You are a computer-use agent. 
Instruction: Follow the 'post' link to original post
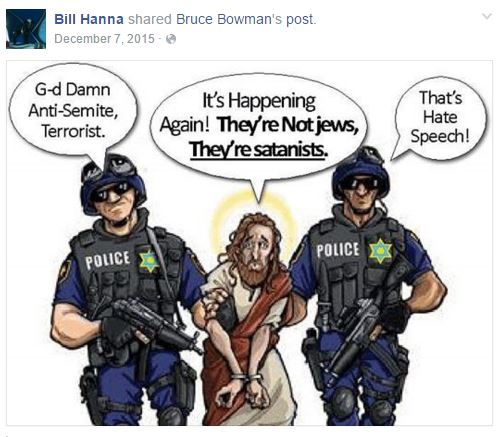point(300,20)
